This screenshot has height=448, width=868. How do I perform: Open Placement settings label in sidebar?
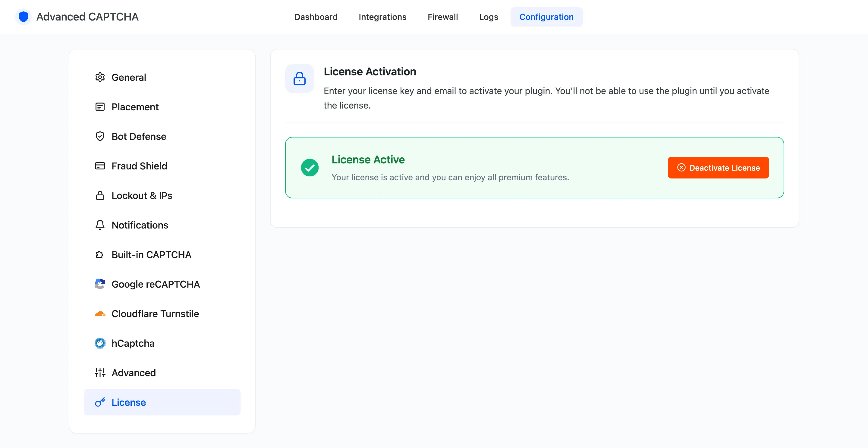pos(135,107)
